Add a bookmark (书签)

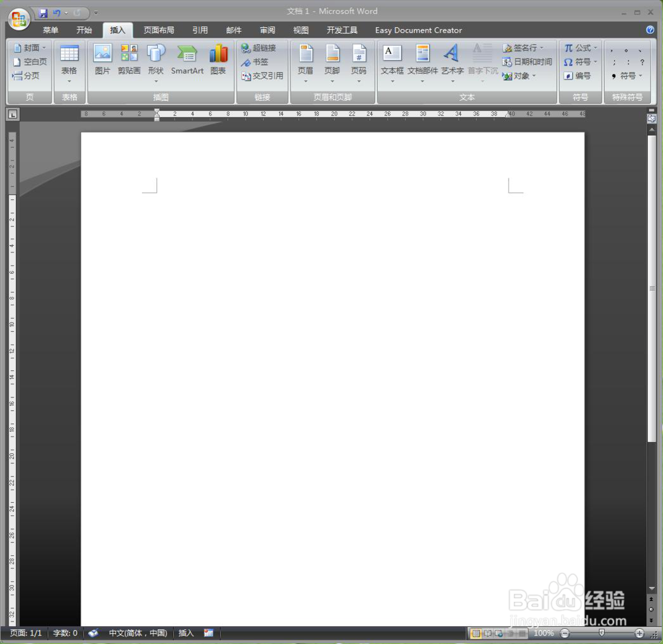255,62
